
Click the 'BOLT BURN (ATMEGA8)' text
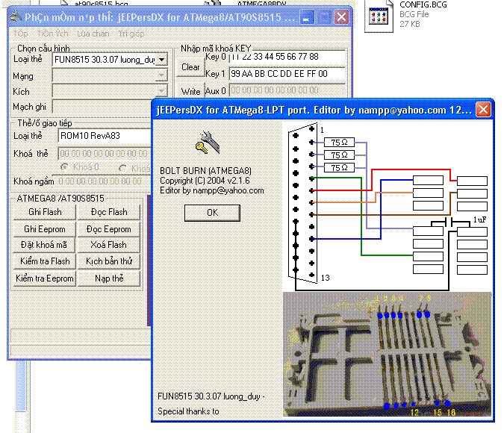click(206, 171)
